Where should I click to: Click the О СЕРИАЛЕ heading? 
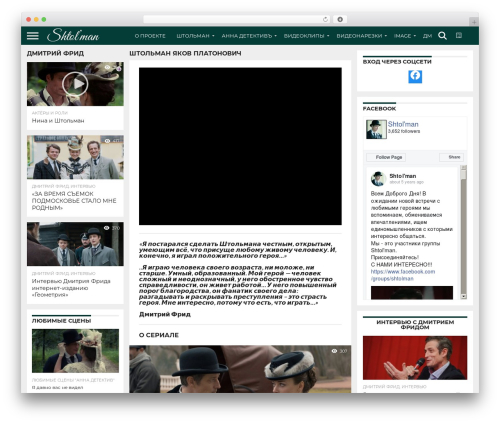(159, 335)
